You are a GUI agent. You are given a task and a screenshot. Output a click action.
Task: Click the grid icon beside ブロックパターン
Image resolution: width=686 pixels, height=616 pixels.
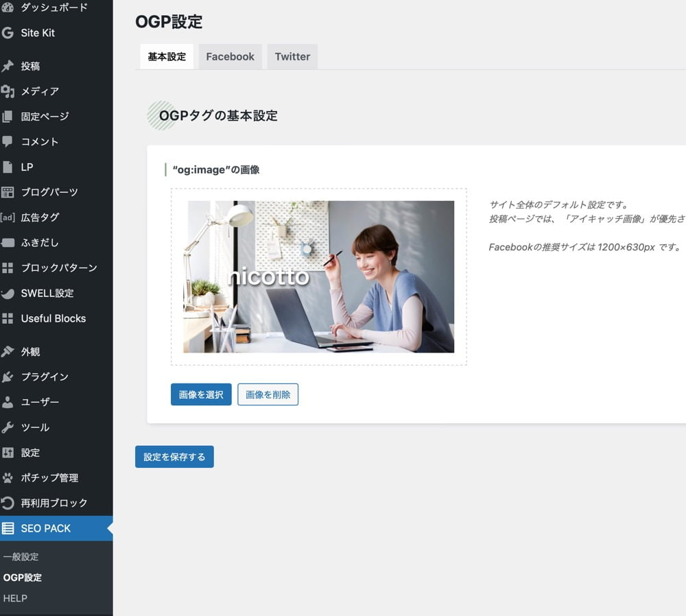pyautogui.click(x=8, y=268)
